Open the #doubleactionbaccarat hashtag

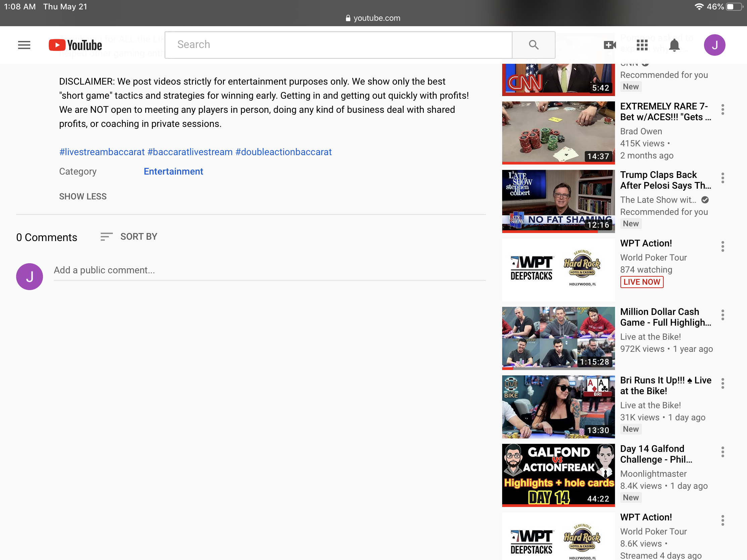(x=284, y=152)
